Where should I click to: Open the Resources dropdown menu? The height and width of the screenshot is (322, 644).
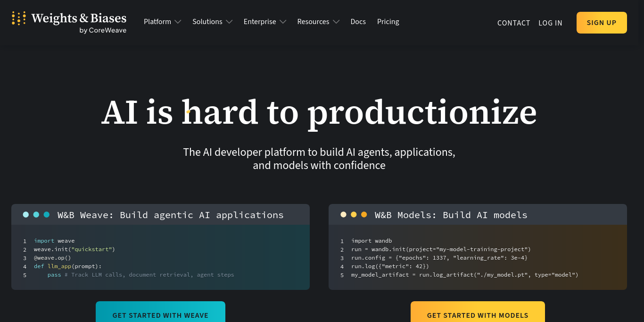click(318, 22)
